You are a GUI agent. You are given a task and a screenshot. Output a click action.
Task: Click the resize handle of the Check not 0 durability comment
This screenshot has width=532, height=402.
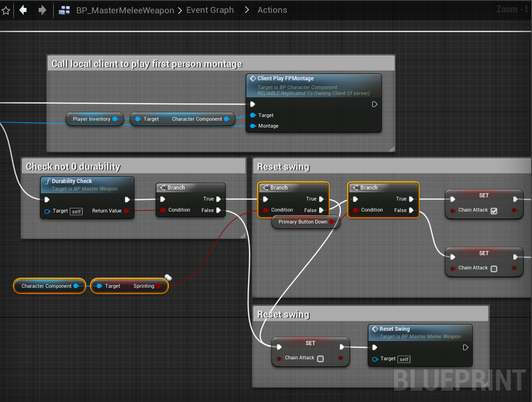(243, 235)
